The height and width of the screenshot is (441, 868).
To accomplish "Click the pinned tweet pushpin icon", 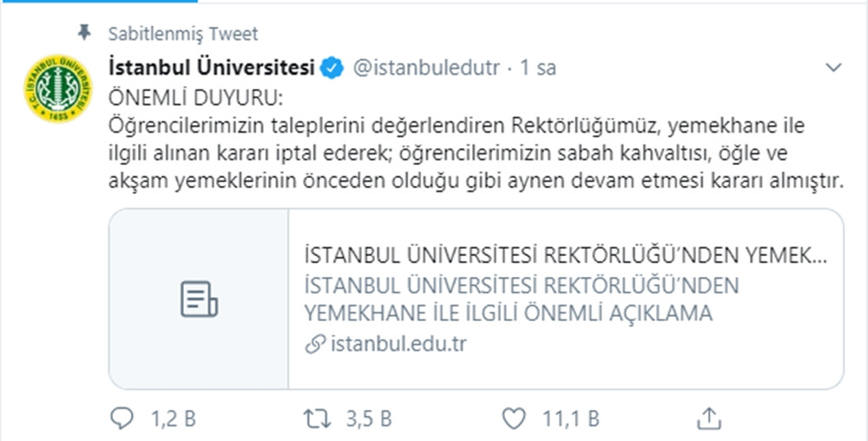I will click(x=84, y=33).
